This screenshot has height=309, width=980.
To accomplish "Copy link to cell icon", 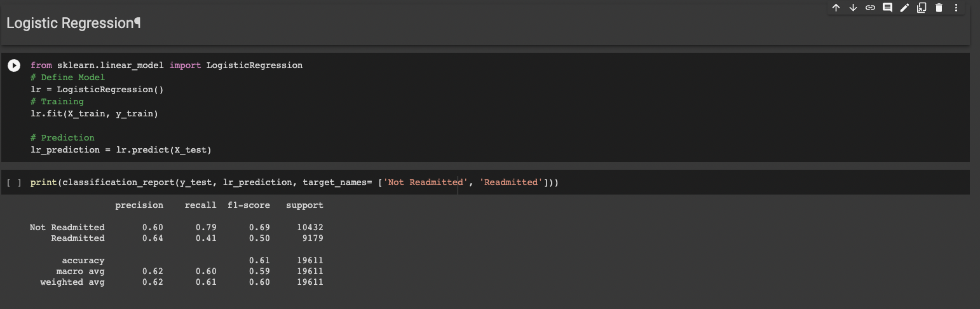I will click(x=870, y=8).
